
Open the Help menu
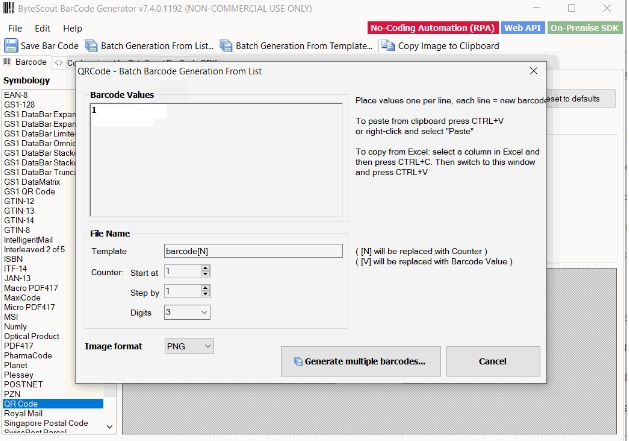click(x=73, y=28)
